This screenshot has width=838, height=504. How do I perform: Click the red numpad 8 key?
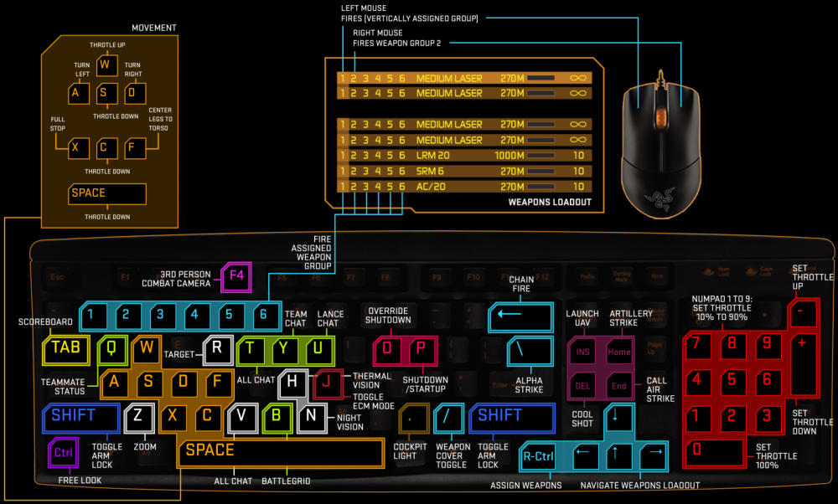click(732, 345)
